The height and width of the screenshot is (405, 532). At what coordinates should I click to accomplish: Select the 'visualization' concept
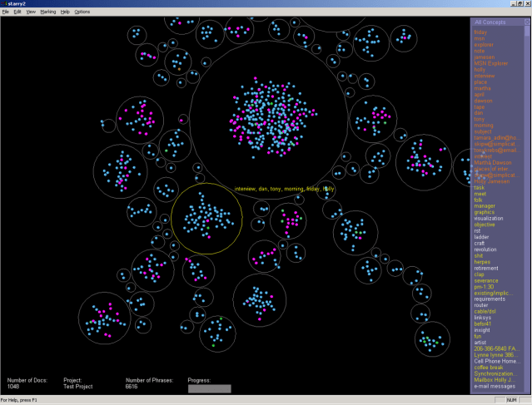[490, 218]
